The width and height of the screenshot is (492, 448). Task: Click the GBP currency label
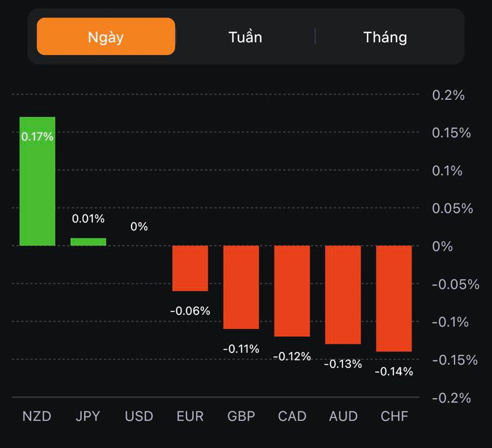pos(241,416)
